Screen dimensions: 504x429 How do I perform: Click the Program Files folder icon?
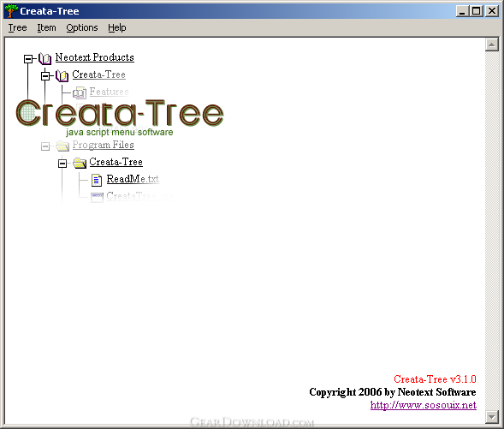point(62,146)
